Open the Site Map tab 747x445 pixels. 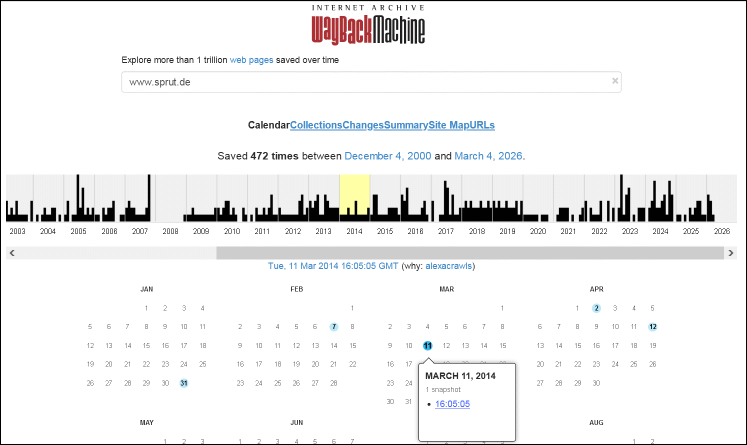point(448,125)
